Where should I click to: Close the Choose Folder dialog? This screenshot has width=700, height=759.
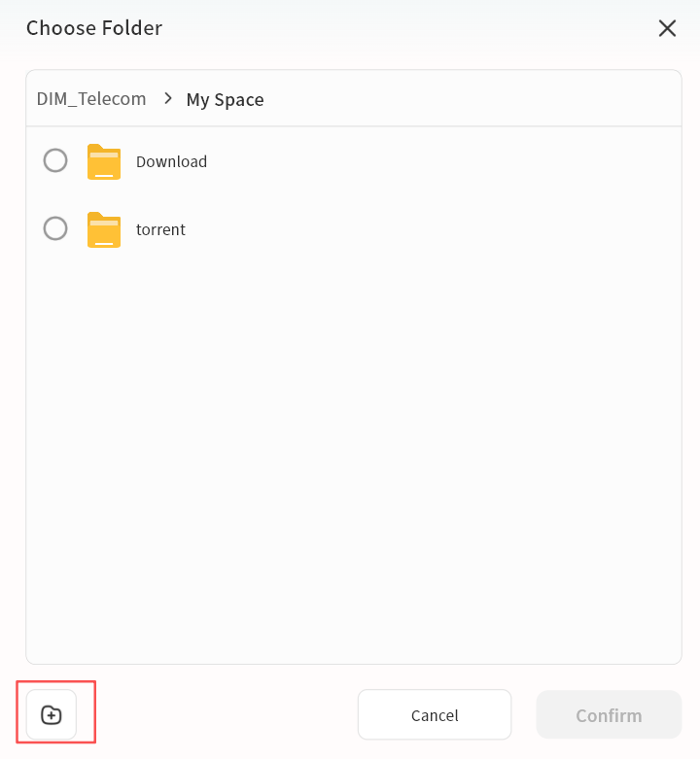(667, 28)
